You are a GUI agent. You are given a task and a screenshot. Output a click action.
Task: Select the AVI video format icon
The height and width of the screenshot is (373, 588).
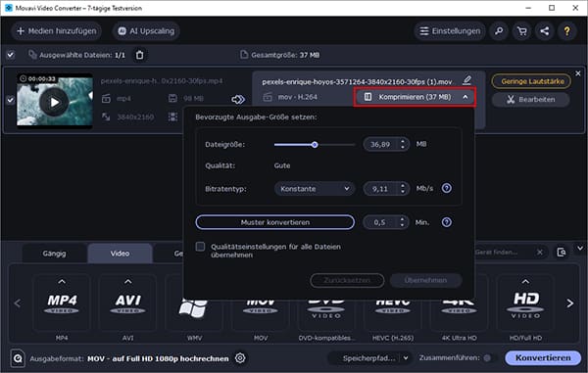[x=127, y=302]
